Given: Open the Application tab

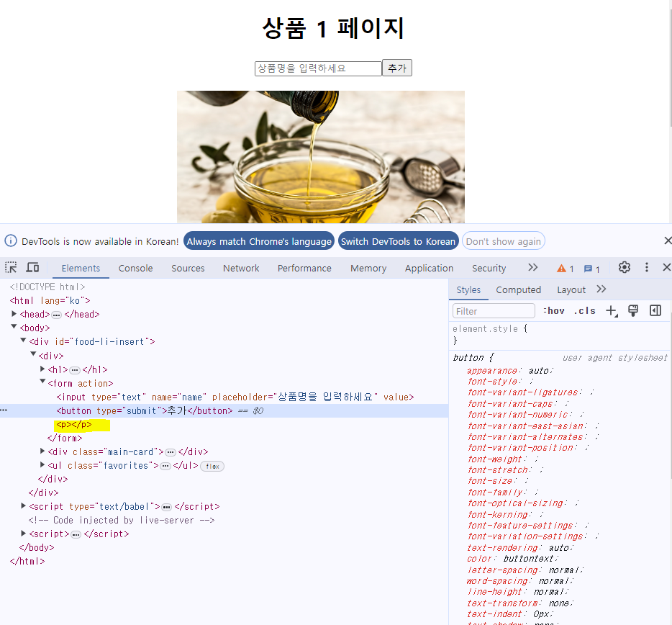Looking at the screenshot, I should (429, 268).
